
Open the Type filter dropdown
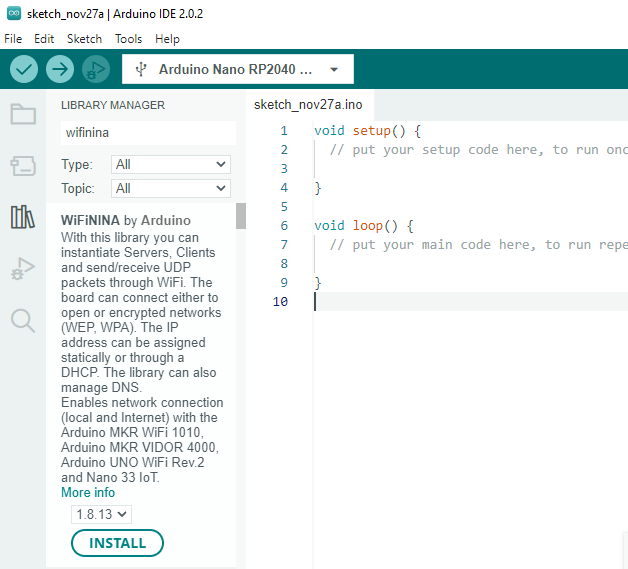(171, 165)
